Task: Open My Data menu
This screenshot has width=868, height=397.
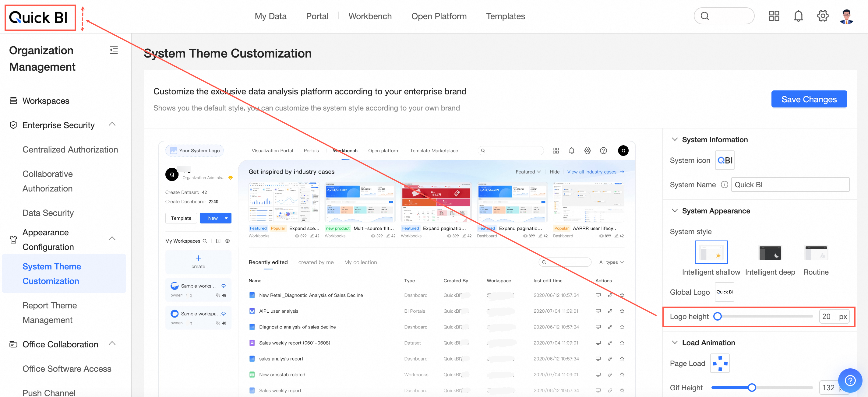Action: coord(270,16)
